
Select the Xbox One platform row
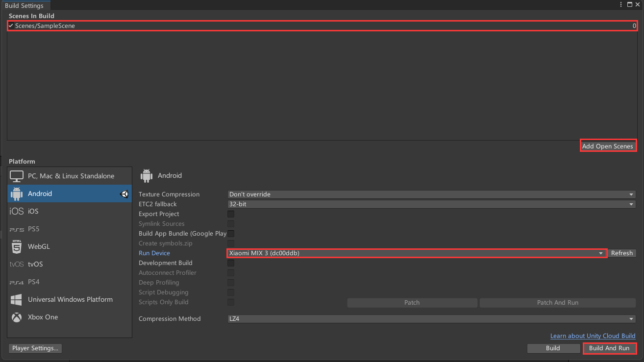(x=70, y=317)
